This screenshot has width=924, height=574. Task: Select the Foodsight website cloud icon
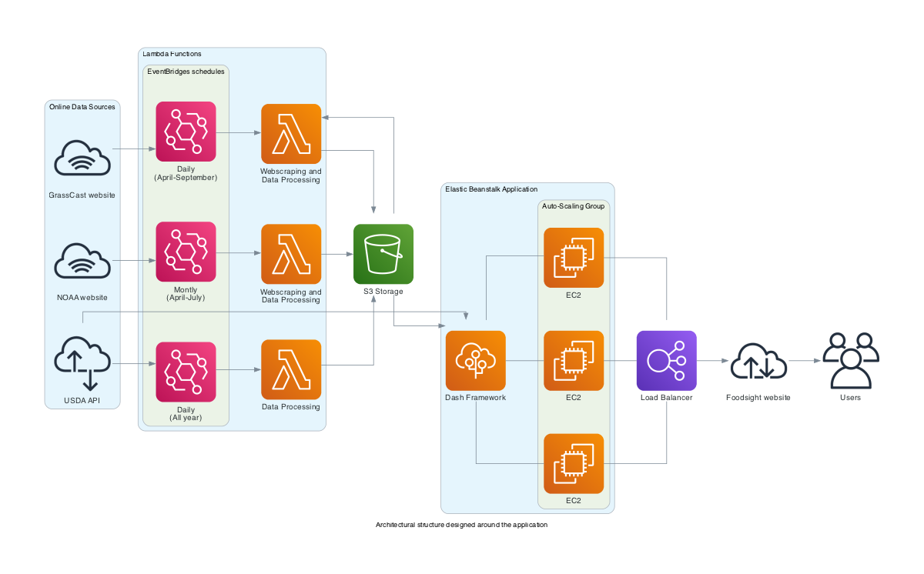[758, 362]
